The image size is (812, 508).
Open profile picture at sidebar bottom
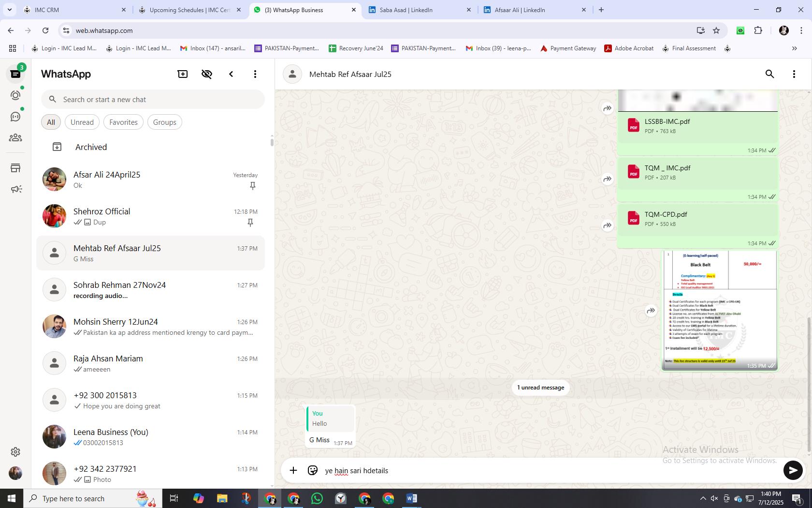pyautogui.click(x=15, y=473)
